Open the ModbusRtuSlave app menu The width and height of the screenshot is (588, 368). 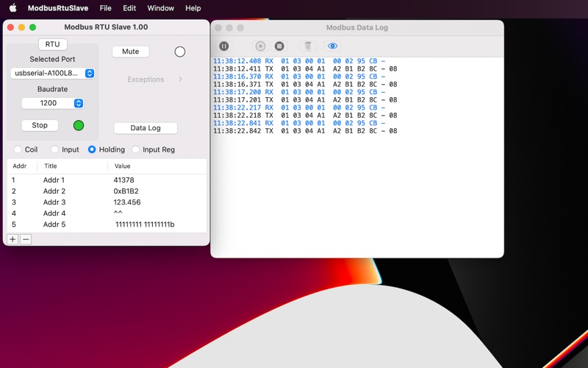[x=58, y=8]
